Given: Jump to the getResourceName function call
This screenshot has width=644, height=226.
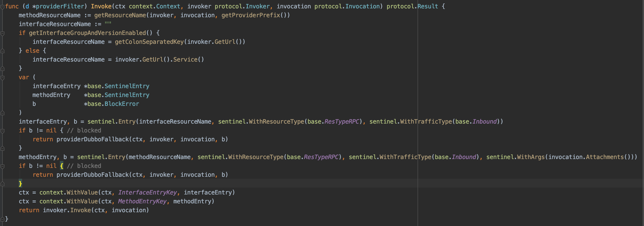Looking at the screenshot, I should pos(120,15).
